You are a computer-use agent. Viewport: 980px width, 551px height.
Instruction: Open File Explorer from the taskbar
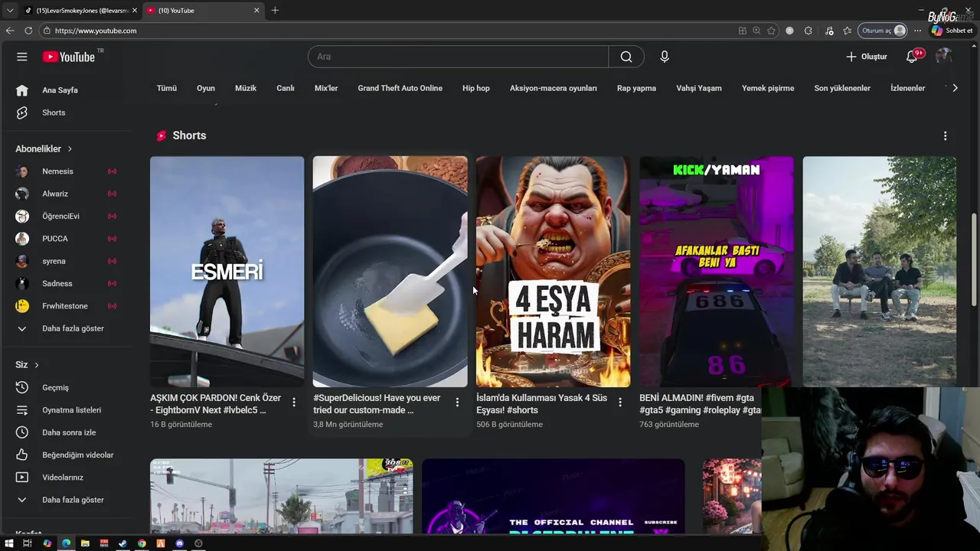click(85, 543)
